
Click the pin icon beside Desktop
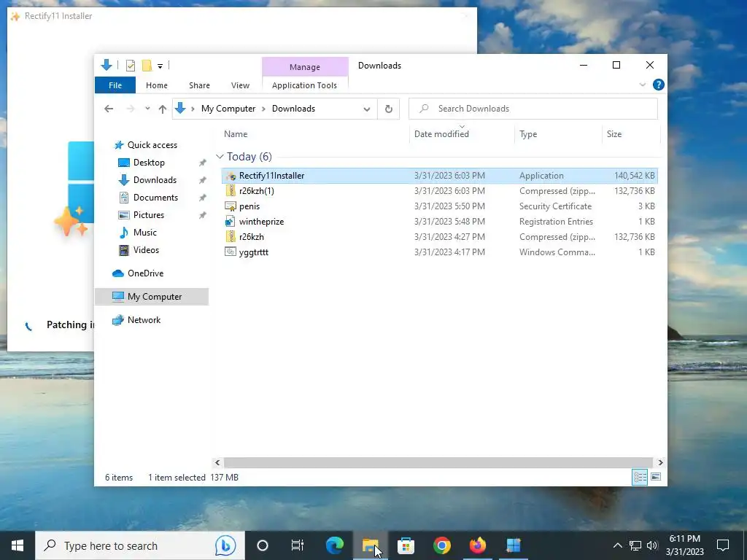click(203, 163)
